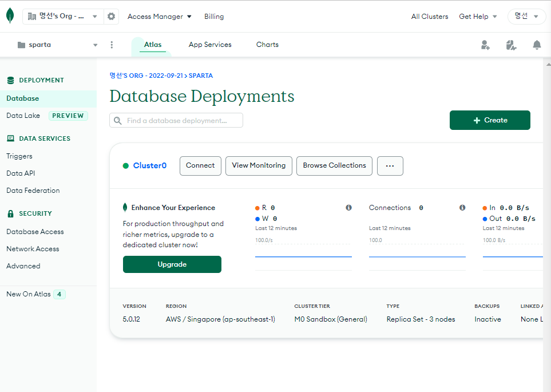Click the Create deployment button

[x=490, y=120]
